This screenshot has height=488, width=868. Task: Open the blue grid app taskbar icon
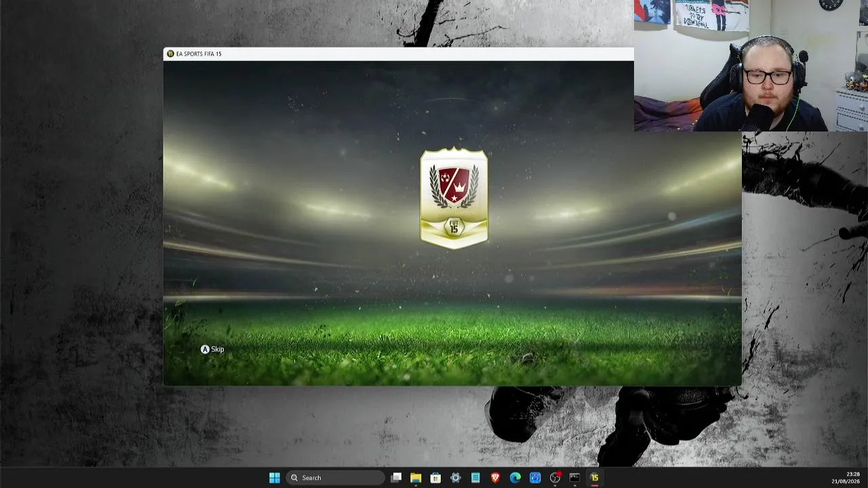[535, 478]
